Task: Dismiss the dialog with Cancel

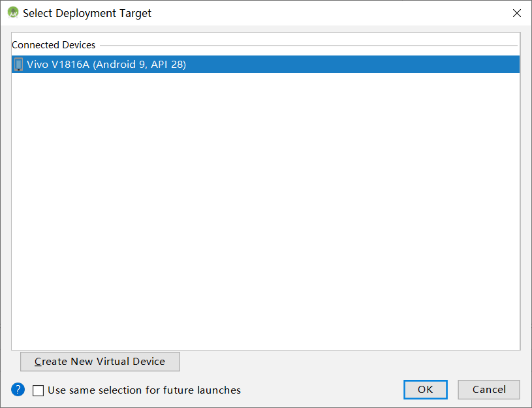Action: tap(489, 390)
